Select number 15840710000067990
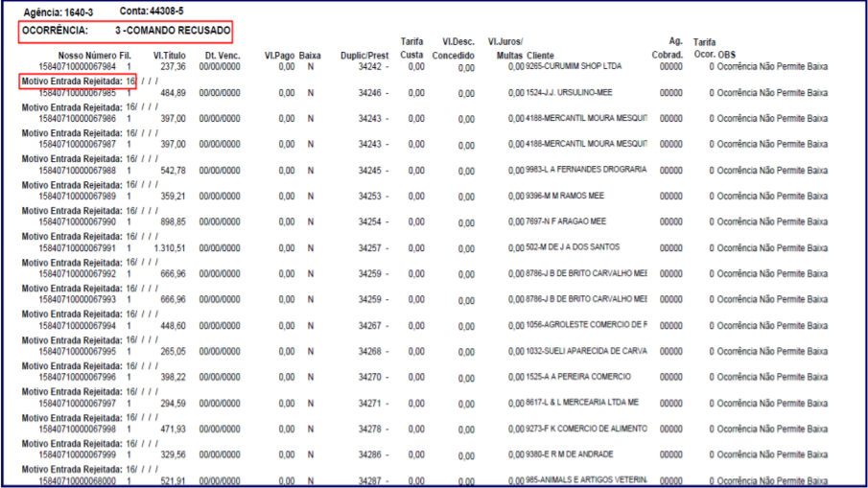This screenshot has height=488, width=868. pyautogui.click(x=78, y=221)
